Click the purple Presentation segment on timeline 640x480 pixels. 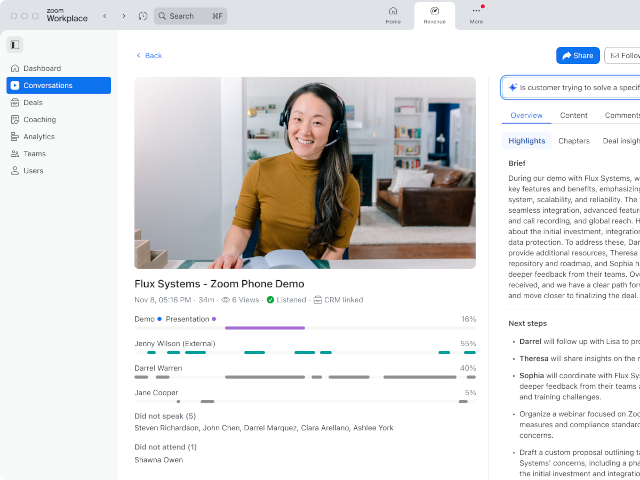(265, 328)
